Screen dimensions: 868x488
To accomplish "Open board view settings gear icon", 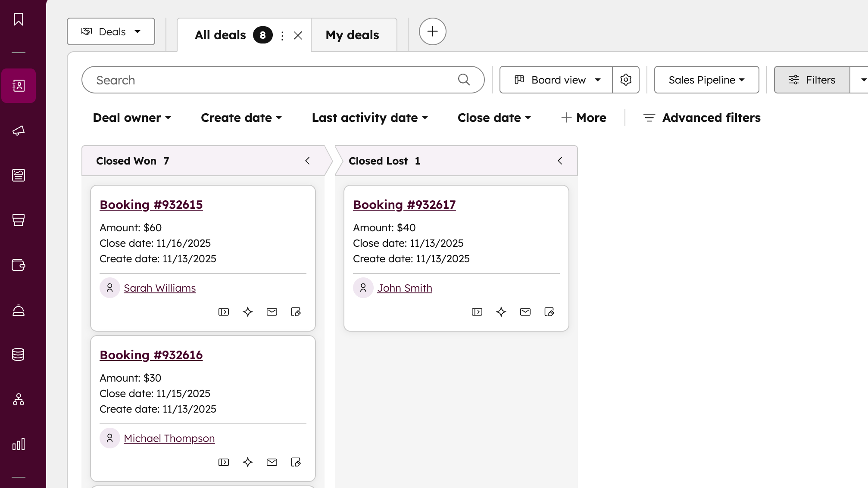I will [x=626, y=80].
